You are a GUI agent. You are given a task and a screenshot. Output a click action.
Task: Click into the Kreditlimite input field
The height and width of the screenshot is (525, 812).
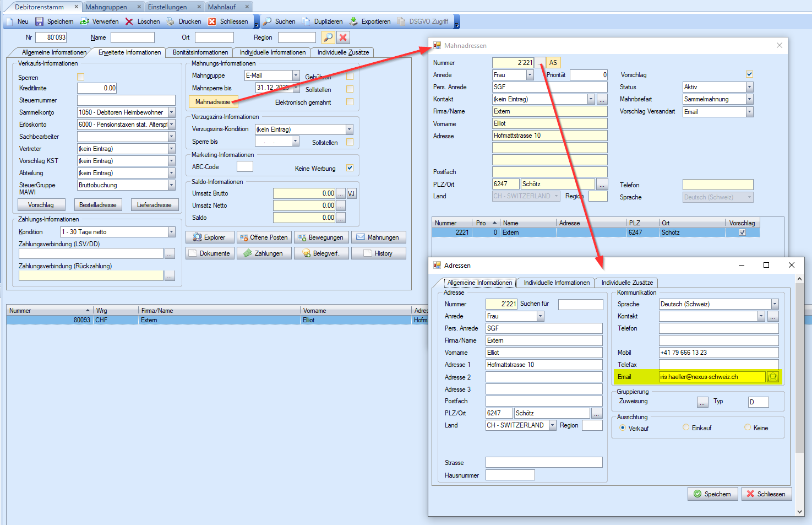point(97,88)
